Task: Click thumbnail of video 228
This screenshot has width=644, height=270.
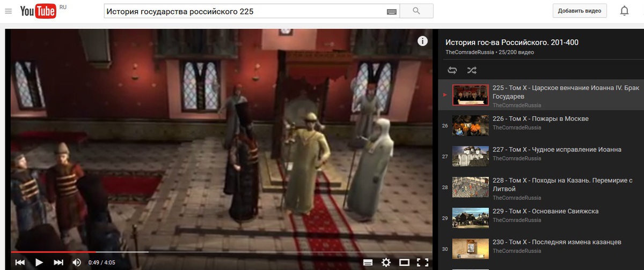Action: pos(471,187)
